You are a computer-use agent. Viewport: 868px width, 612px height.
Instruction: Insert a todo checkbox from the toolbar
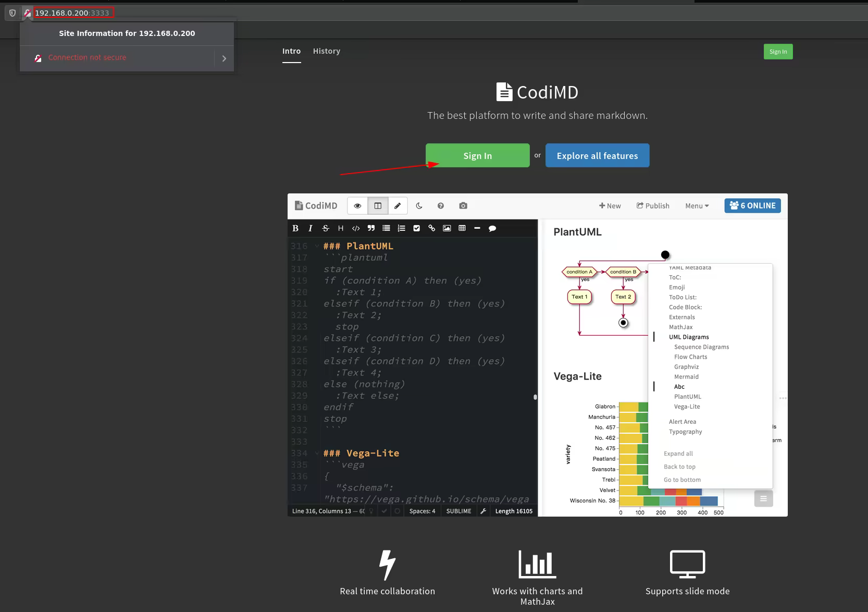tap(416, 228)
